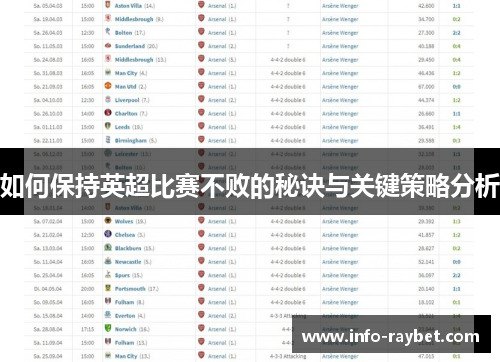Screen dimensions: 500x362
Task: Select the 20:00 kickoff time in Portsmouth row
Action: [87, 289]
